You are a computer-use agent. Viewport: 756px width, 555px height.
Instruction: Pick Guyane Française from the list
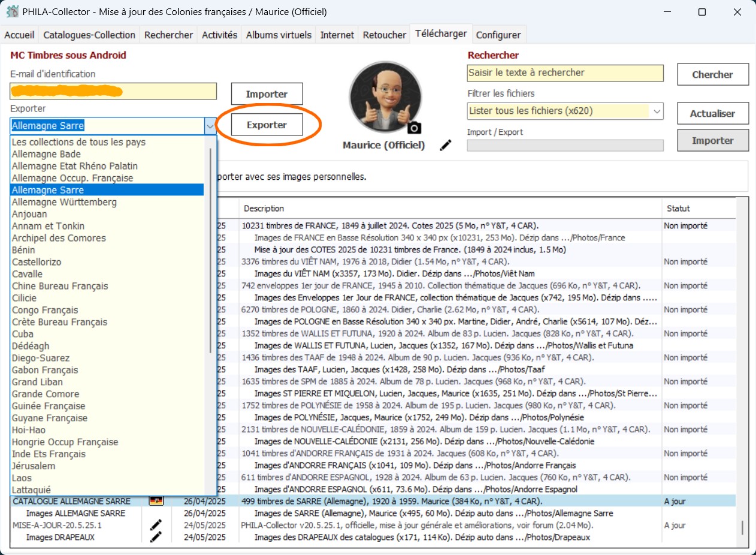click(108, 418)
